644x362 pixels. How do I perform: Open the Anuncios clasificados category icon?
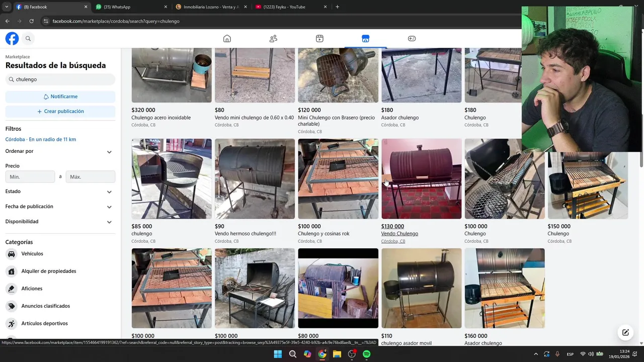point(12,306)
